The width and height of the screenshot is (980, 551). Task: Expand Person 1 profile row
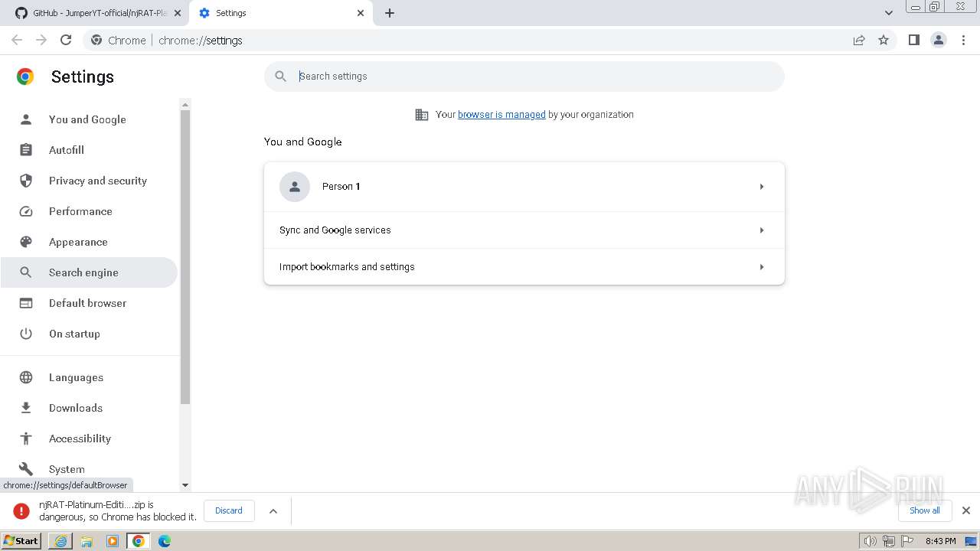pos(524,187)
